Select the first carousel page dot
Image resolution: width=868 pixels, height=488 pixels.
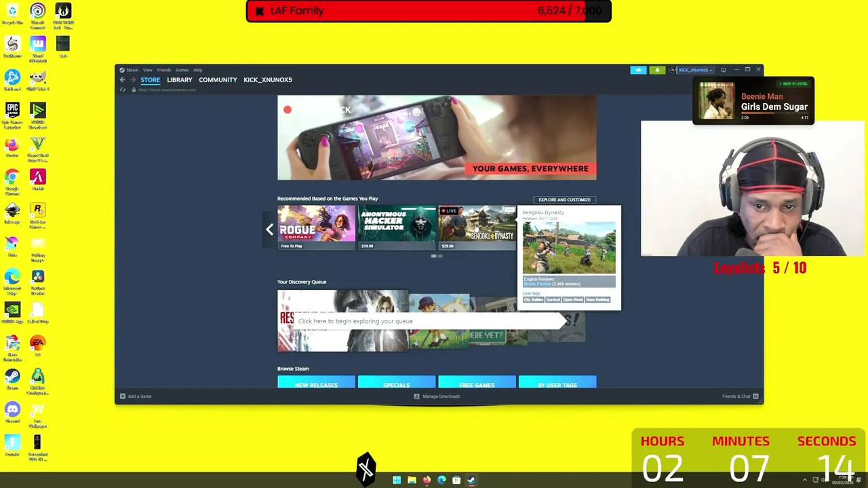(434, 256)
